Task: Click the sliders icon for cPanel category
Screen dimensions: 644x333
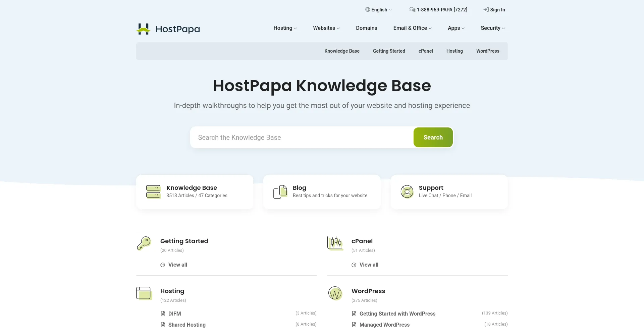Action: coord(335,243)
